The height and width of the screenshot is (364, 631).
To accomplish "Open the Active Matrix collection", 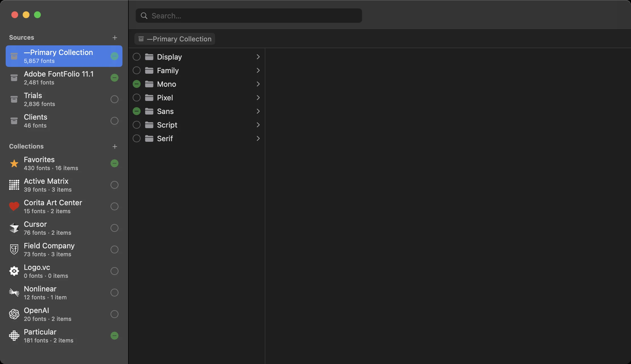I will [x=64, y=185].
